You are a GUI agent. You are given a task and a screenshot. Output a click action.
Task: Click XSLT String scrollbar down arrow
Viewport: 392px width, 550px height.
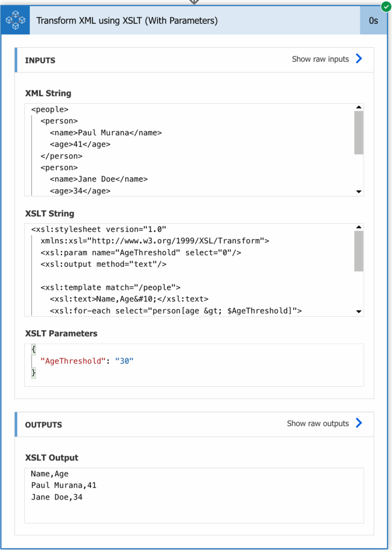pyautogui.click(x=359, y=312)
